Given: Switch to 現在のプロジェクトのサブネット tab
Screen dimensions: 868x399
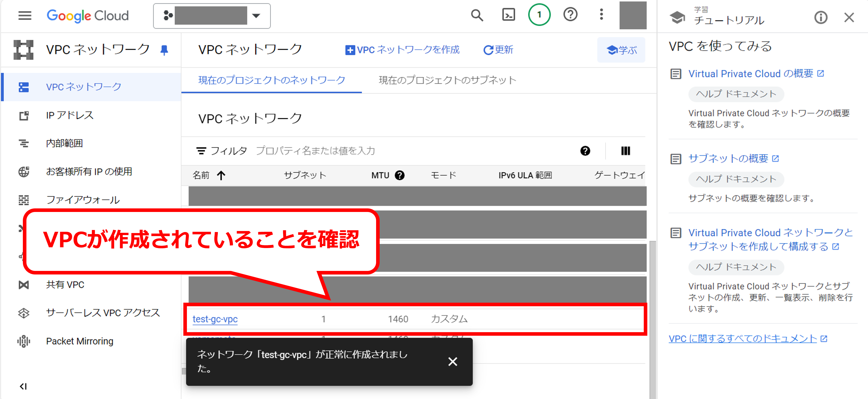Looking at the screenshot, I should tap(447, 80).
